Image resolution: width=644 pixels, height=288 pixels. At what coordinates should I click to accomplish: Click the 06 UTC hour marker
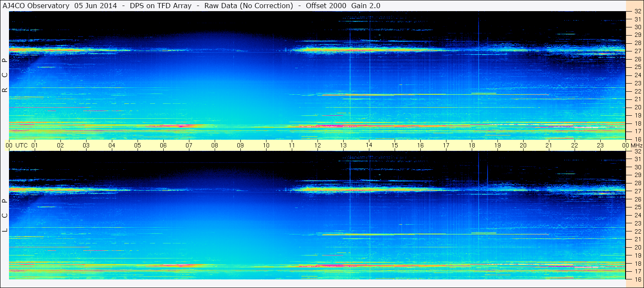[163, 145]
